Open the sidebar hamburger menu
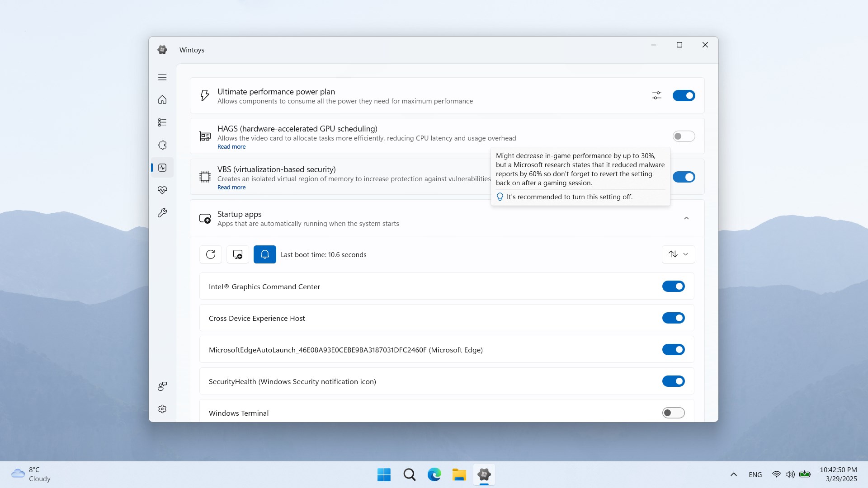 (162, 77)
